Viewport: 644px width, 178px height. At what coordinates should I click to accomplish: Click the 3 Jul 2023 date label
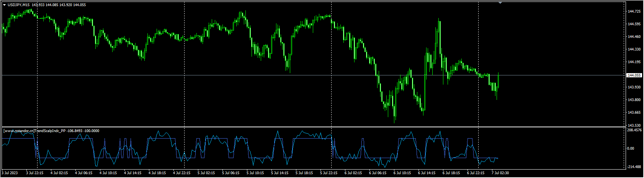[10, 173]
